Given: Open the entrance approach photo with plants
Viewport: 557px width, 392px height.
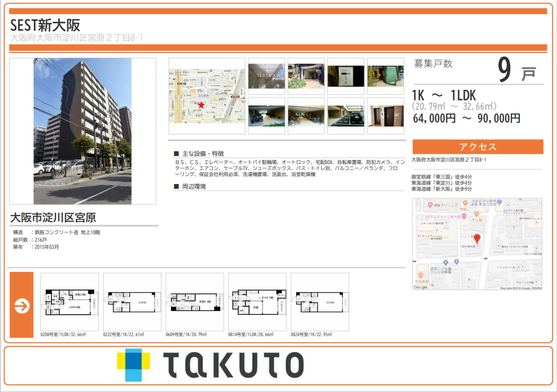Looking at the screenshot, I should (x=306, y=76).
